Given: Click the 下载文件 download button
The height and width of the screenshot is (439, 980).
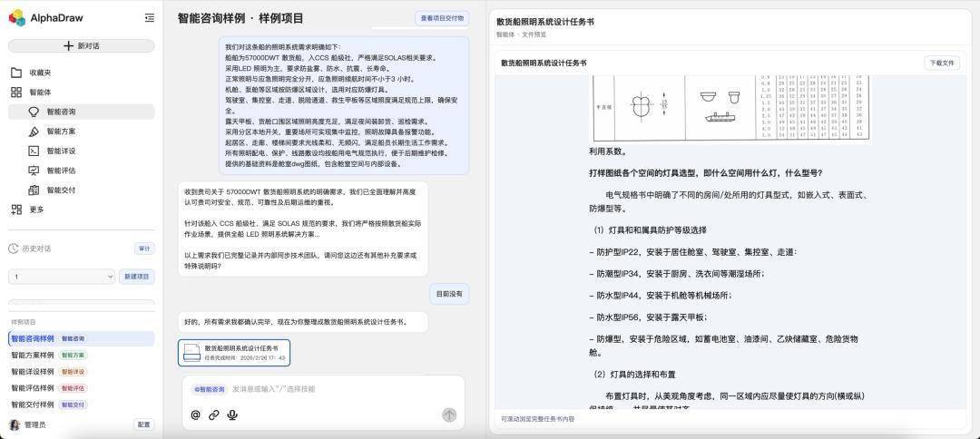Looking at the screenshot, I should pyautogui.click(x=941, y=63).
